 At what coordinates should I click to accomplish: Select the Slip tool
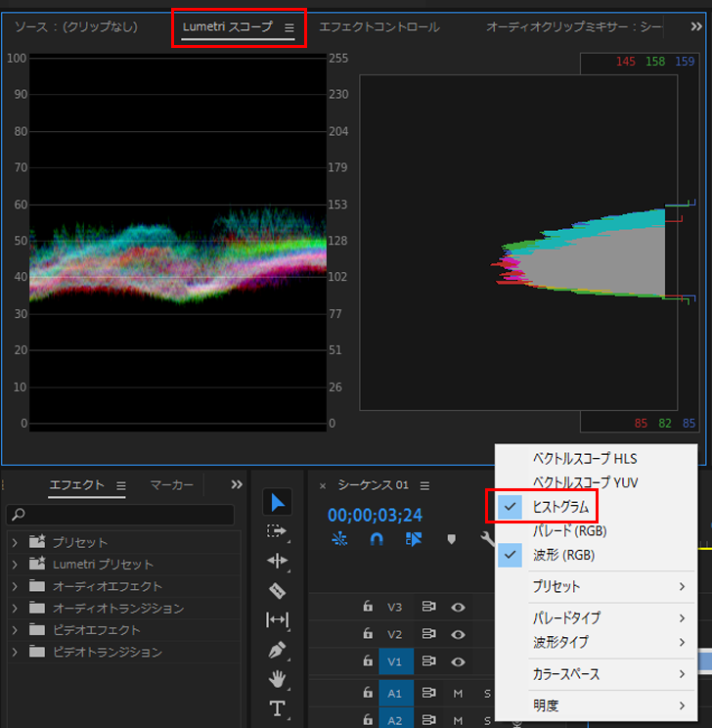pos(277,619)
